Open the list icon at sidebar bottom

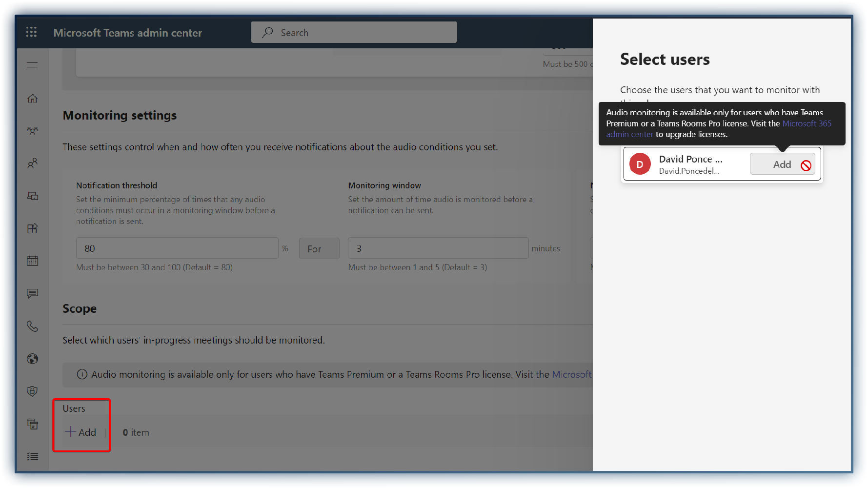pos(33,457)
